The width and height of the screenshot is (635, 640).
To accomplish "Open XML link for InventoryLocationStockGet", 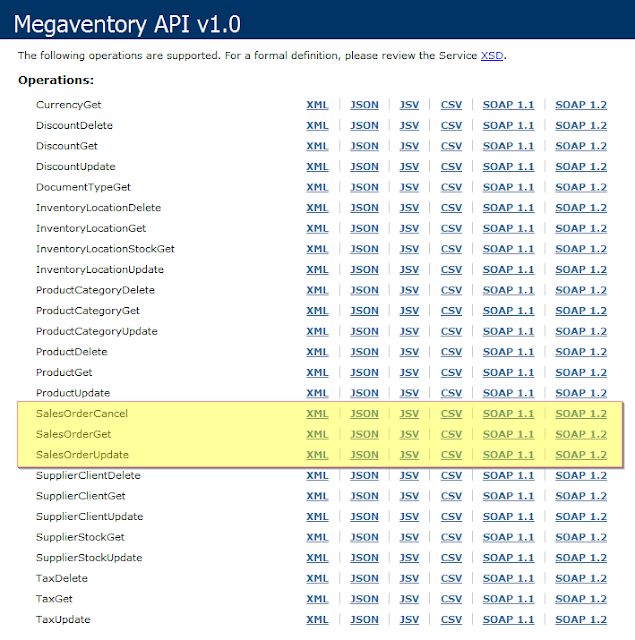I will tap(317, 249).
